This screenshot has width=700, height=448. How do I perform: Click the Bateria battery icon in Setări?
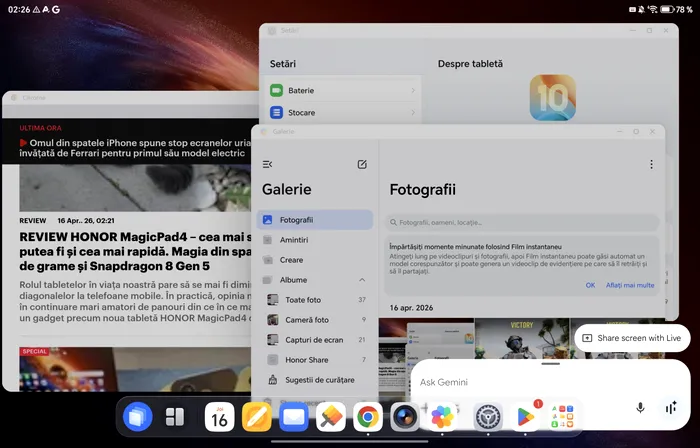(276, 91)
